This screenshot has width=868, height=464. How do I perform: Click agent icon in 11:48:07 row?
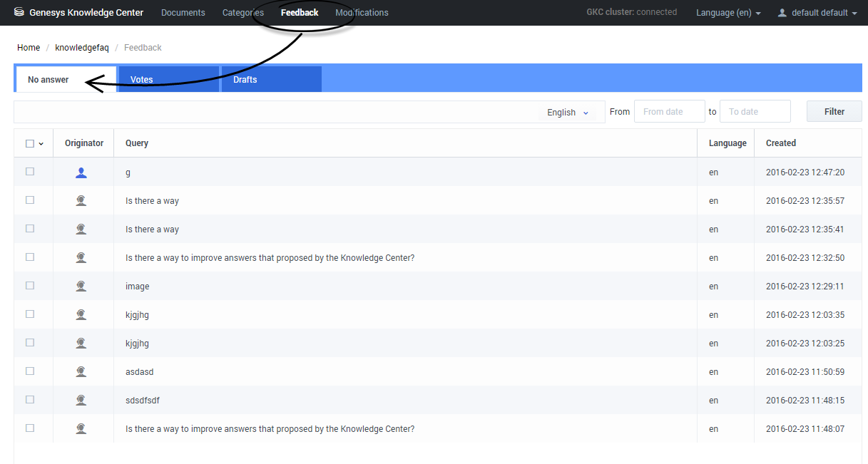tap(81, 429)
